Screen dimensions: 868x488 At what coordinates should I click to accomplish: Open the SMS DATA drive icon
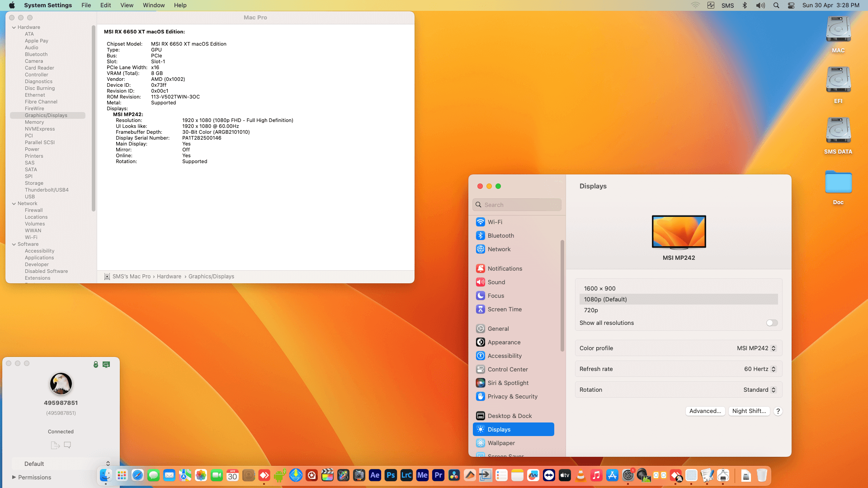coord(838,136)
